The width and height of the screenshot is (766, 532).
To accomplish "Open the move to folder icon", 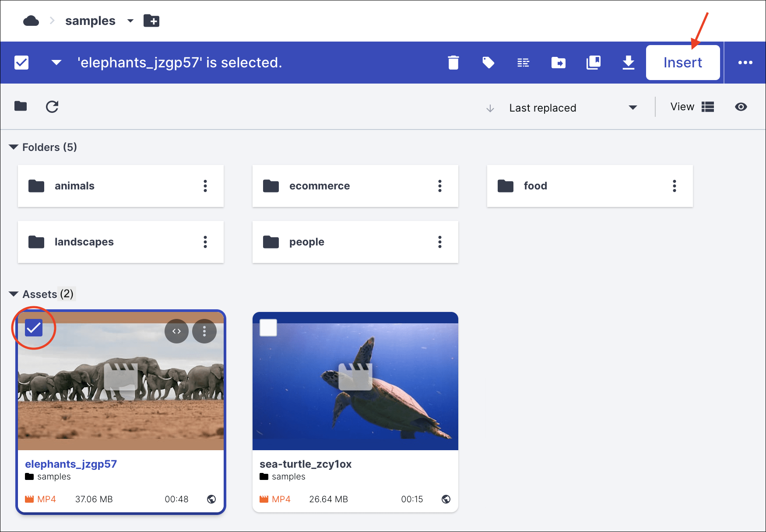I will tap(558, 63).
